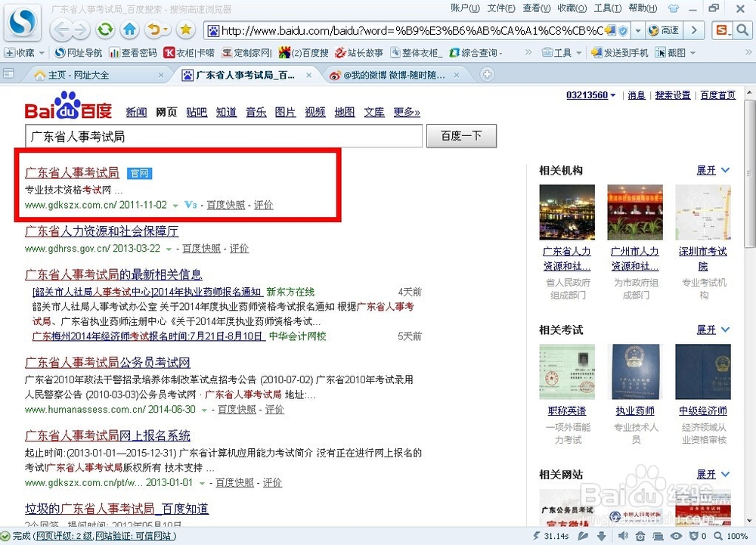Open the 文件(F) menu
Image resolution: width=756 pixels, height=545 pixels.
501,8
